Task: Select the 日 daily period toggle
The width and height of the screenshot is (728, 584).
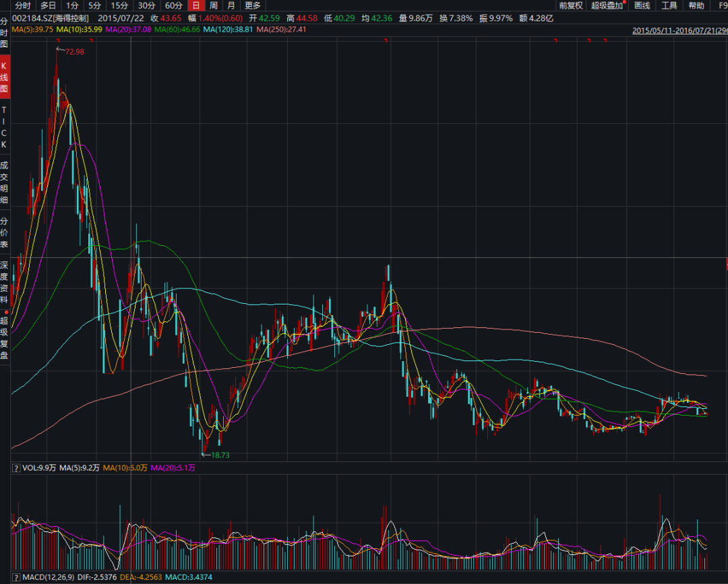Action: (x=195, y=5)
